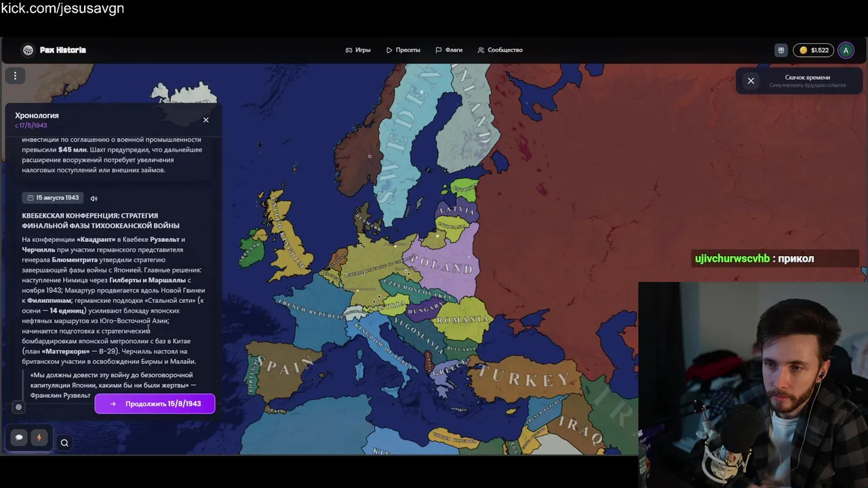Click the Франклин Рузвельт quote attribution
This screenshot has width=868, height=488.
tap(60, 395)
